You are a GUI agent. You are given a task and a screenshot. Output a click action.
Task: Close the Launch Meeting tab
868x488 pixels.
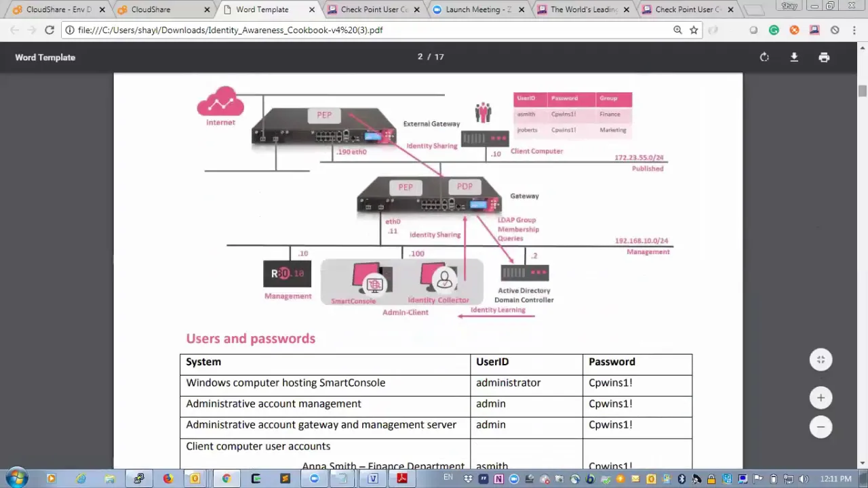521,9
